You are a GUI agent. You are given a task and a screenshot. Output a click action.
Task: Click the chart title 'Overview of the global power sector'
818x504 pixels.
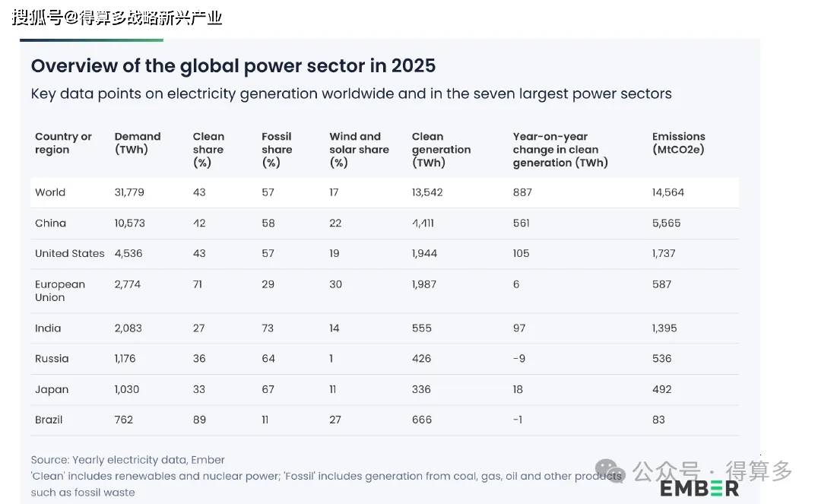[233, 65]
